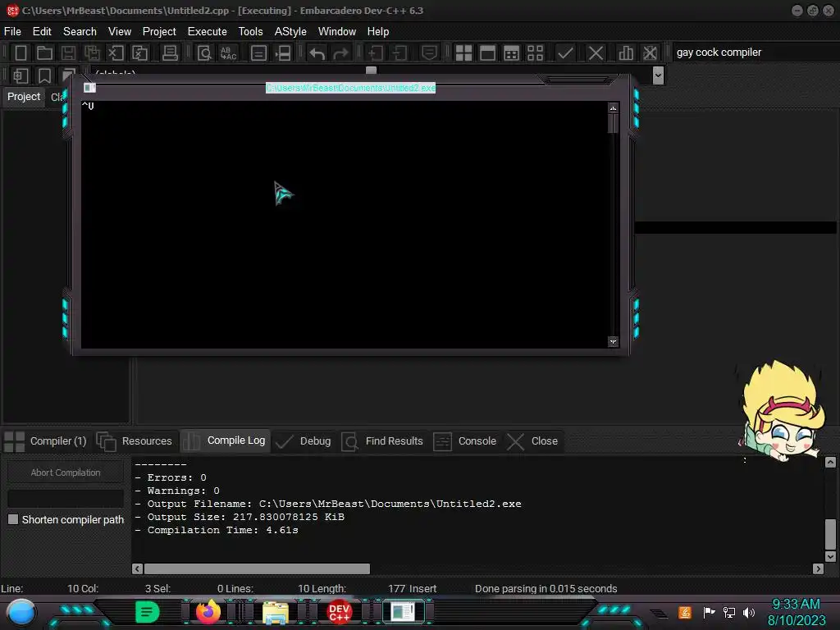Open the Find Results tab
Viewport: 840px width, 630px height.
click(382, 441)
